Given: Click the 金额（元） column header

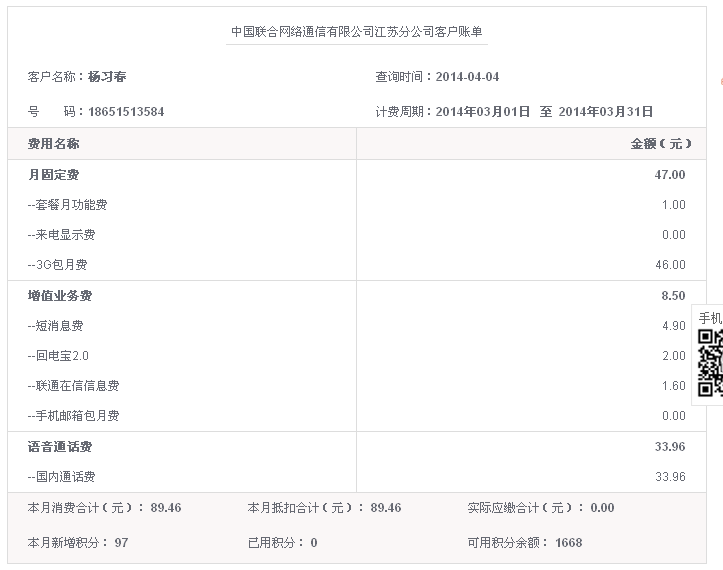Looking at the screenshot, I should point(660,144).
